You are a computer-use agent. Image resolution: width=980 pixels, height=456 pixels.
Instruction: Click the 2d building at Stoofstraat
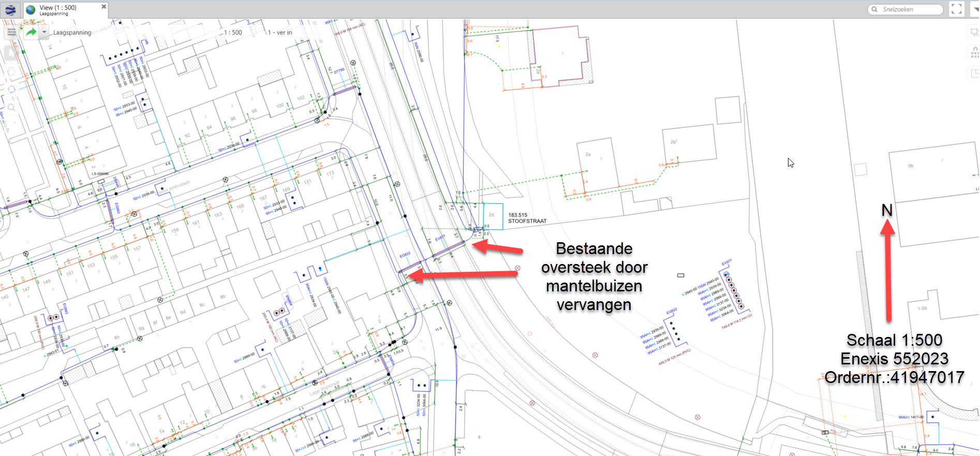[492, 215]
